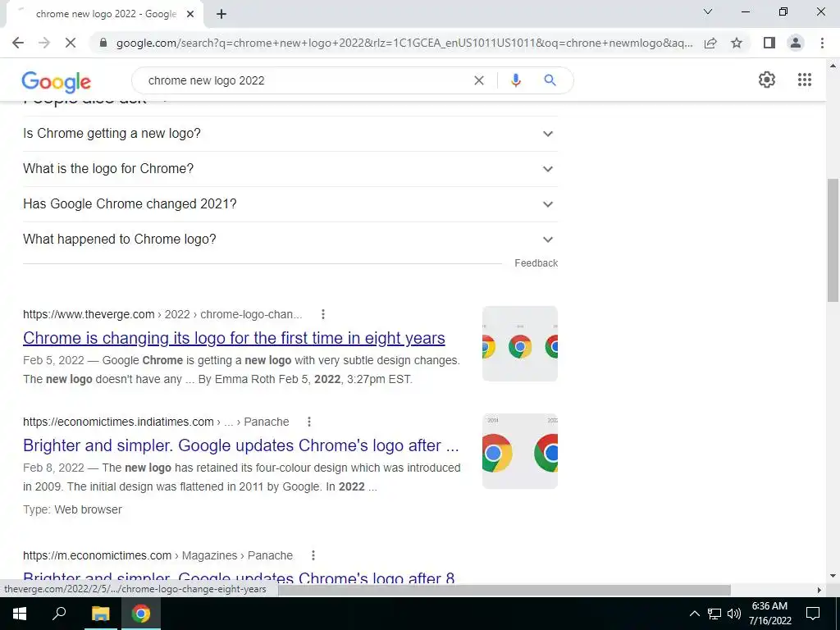This screenshot has width=840, height=630.
Task: Clear the search box with X
Action: pyautogui.click(x=479, y=80)
